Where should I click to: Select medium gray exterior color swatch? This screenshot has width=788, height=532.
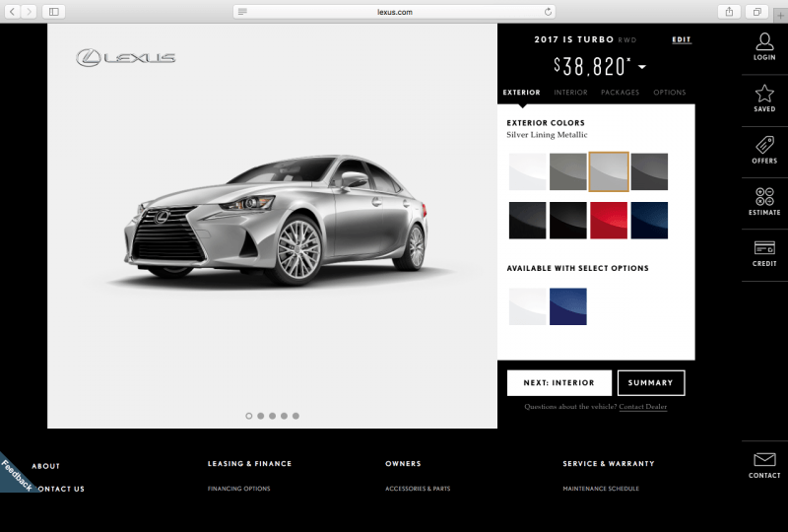[x=568, y=171]
